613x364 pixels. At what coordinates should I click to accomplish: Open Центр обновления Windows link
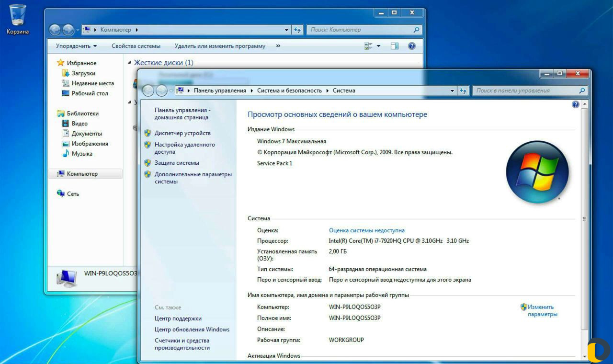[192, 330]
